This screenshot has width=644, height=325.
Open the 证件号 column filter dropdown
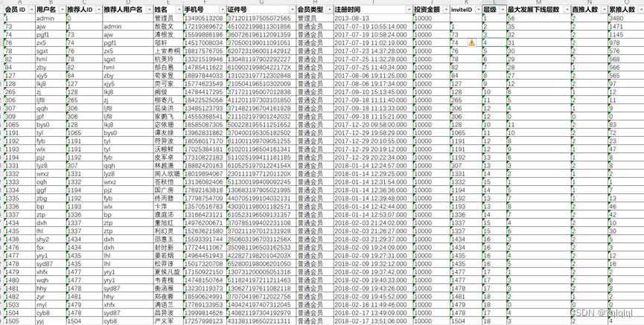pyautogui.click(x=292, y=10)
